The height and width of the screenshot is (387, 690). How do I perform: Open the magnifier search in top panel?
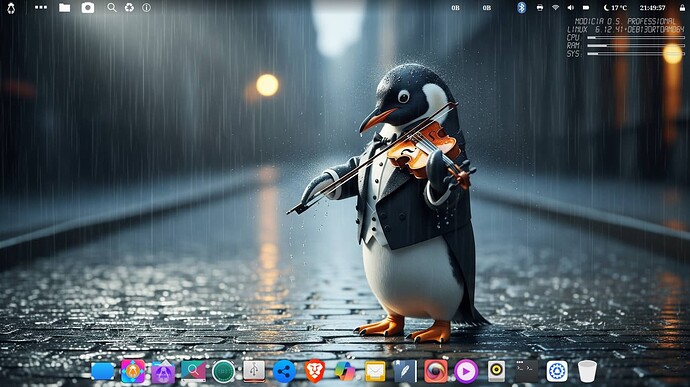click(112, 7)
